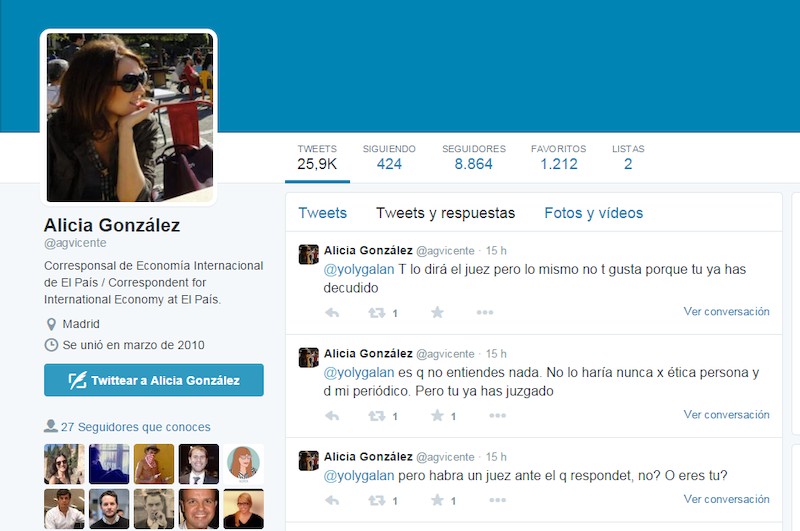Open Ver conversación on the first tweet

pos(727,312)
